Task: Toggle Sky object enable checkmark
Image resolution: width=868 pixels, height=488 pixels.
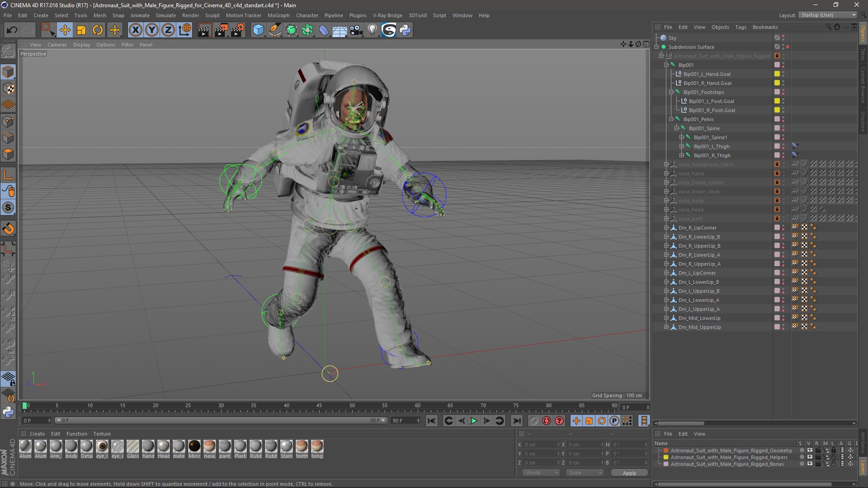Action: coord(777,38)
